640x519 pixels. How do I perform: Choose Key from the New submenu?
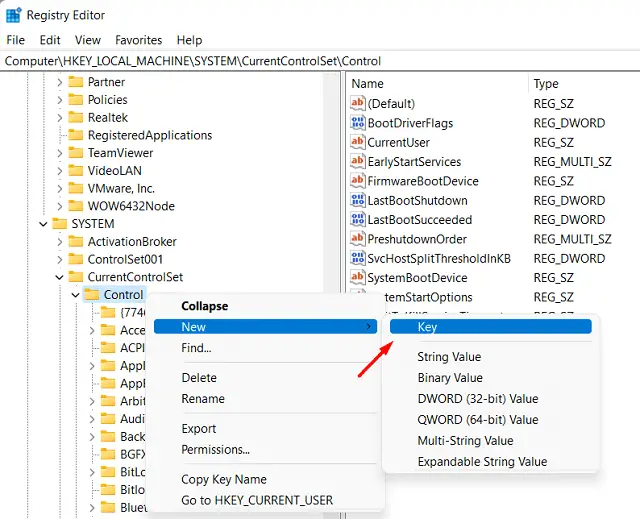427,327
